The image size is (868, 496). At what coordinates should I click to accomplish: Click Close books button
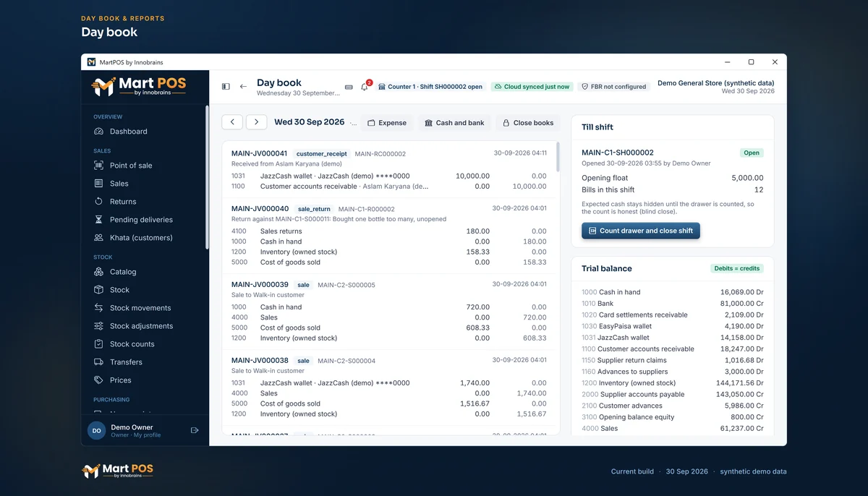[528, 123]
